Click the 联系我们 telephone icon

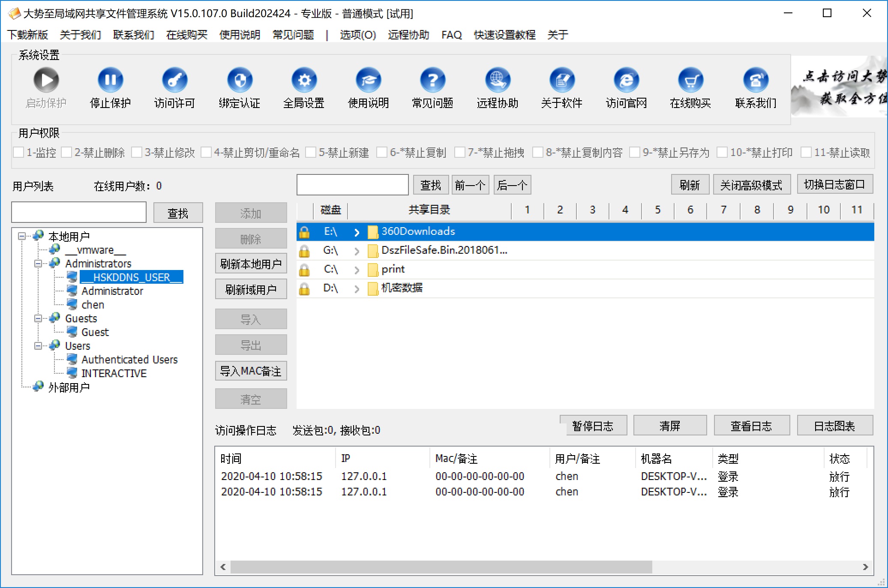pyautogui.click(x=756, y=80)
